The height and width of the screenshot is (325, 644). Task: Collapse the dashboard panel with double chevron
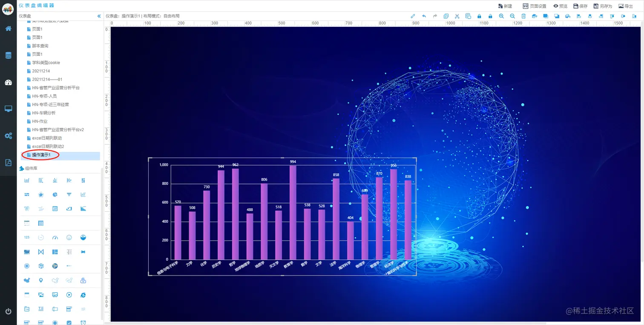(99, 16)
